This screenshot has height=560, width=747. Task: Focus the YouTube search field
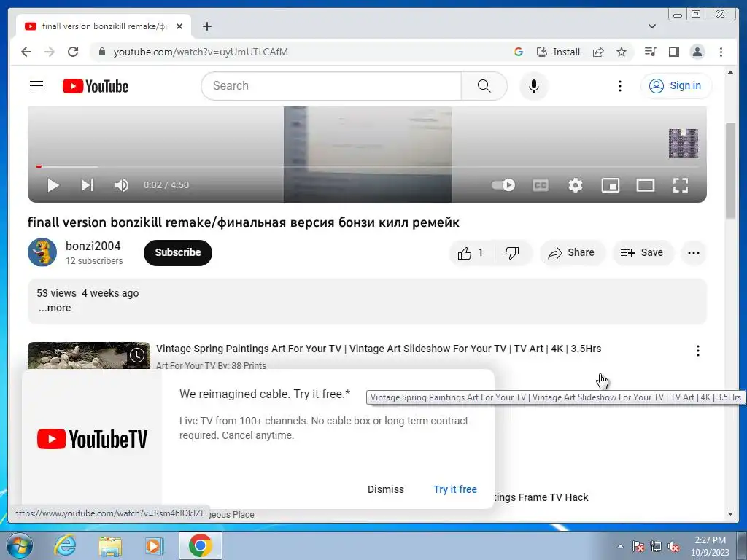[x=331, y=86]
